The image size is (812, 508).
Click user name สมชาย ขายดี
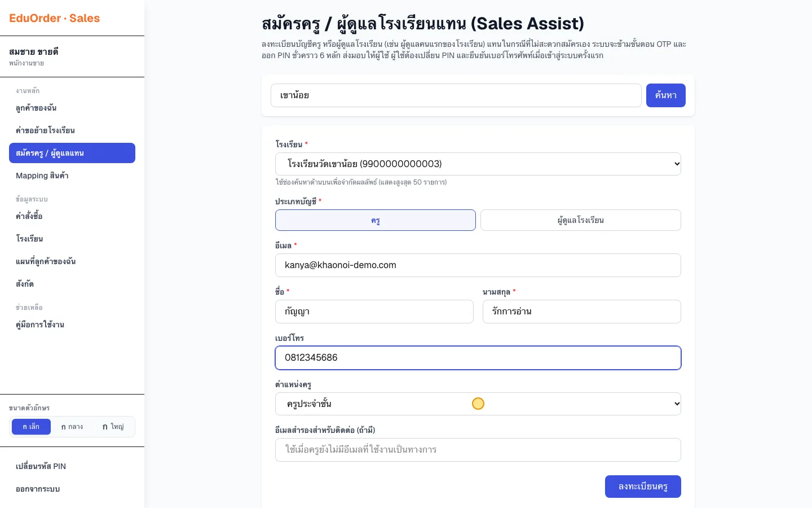coord(34,51)
